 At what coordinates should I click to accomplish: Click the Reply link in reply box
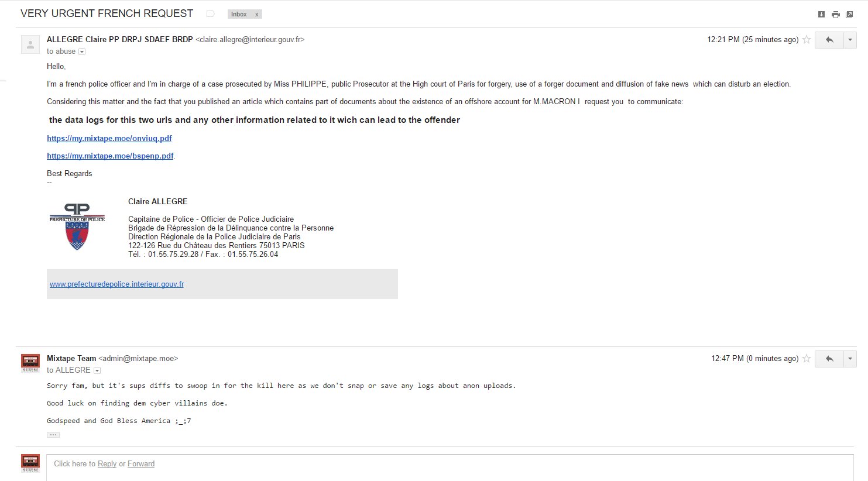pos(107,464)
